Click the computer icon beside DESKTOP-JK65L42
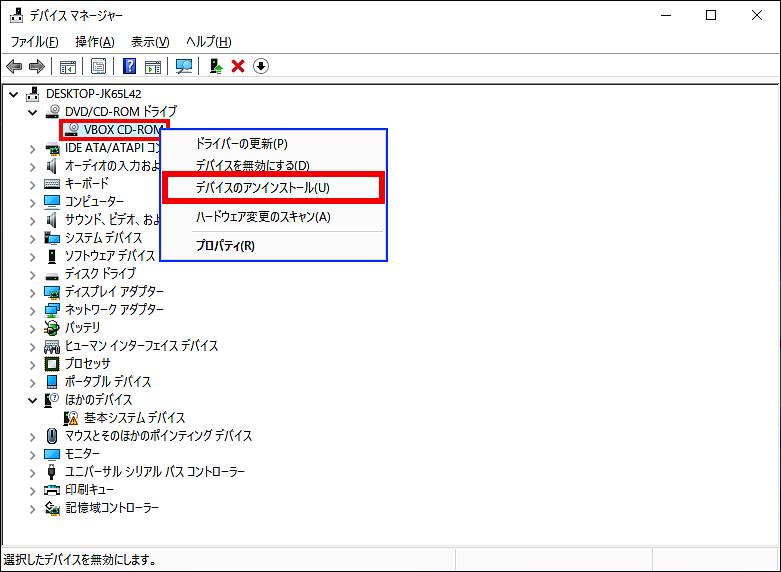Screen dimensions: 781x572 (33, 94)
